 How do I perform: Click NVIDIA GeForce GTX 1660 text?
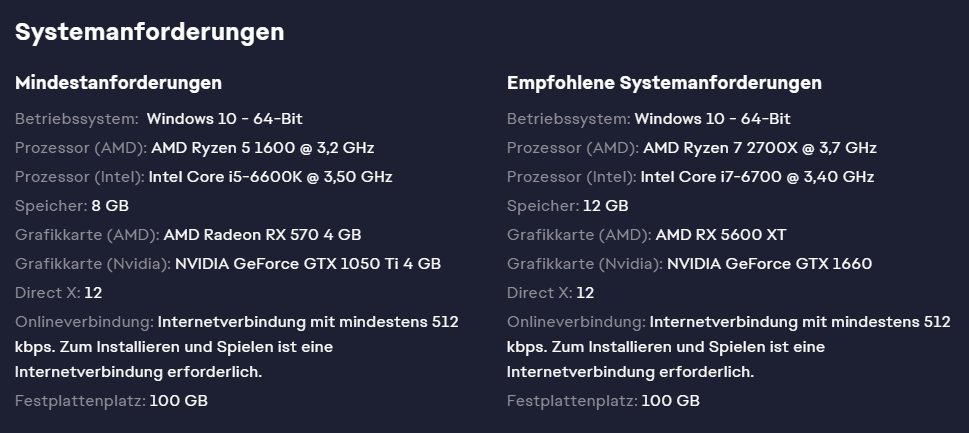(x=769, y=264)
